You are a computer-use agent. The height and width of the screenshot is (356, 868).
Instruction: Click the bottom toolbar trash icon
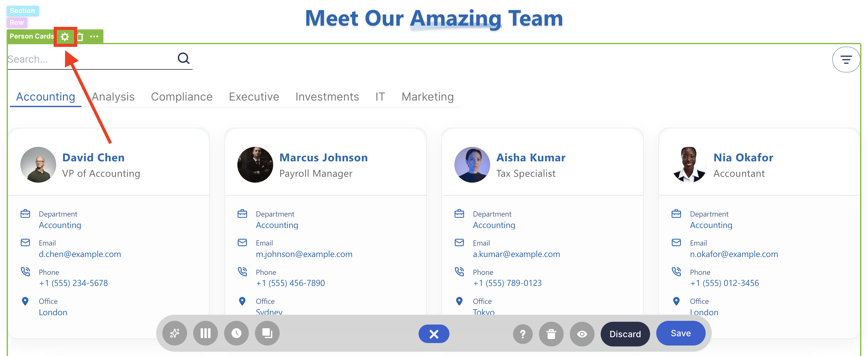(551, 334)
